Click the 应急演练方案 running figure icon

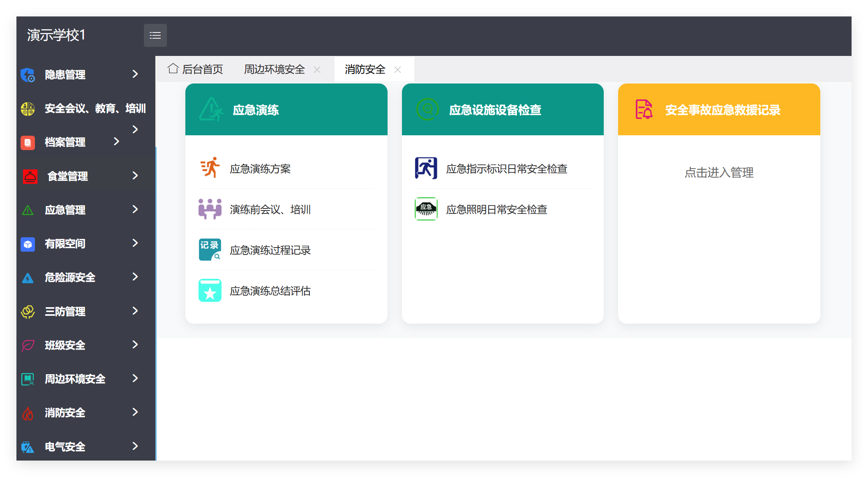[210, 168]
